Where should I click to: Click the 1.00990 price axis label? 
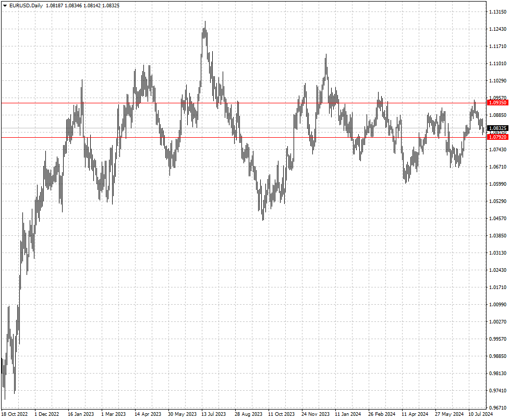coord(497,305)
